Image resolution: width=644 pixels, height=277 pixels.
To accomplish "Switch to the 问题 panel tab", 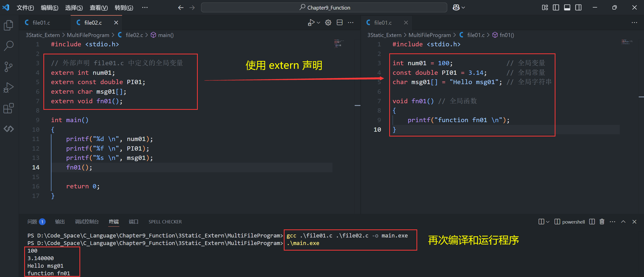I will [x=32, y=222].
